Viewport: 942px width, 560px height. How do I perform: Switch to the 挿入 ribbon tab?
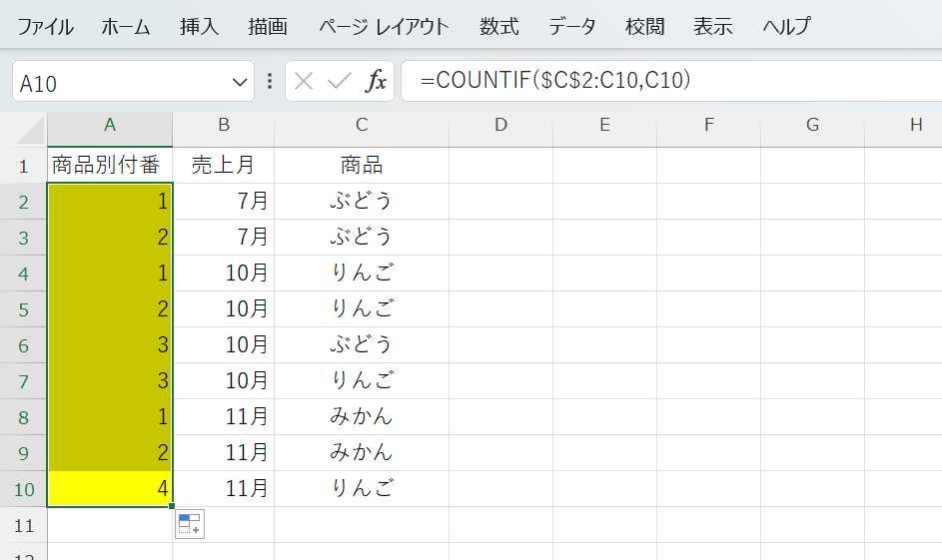(x=199, y=27)
